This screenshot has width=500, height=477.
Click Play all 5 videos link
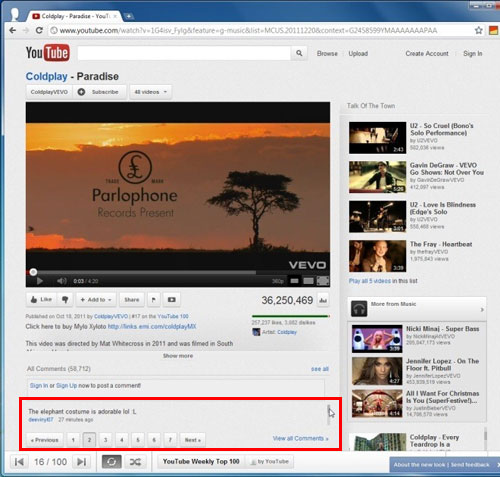pos(369,281)
